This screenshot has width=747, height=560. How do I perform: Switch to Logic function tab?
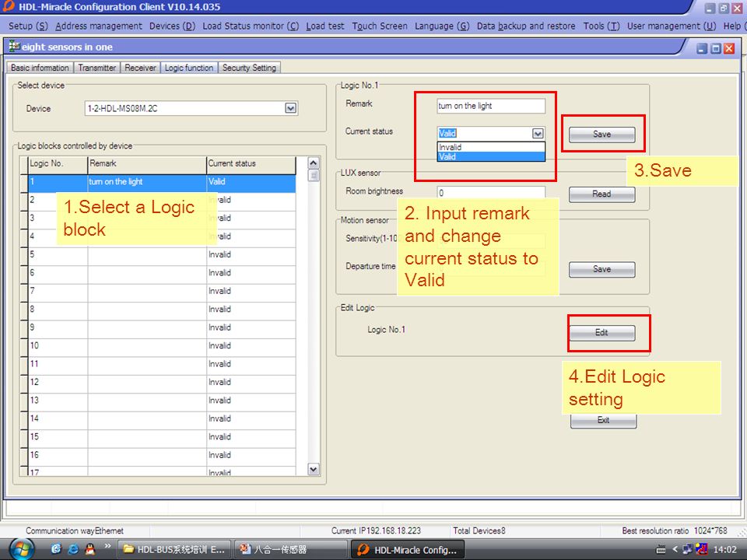[x=189, y=68]
